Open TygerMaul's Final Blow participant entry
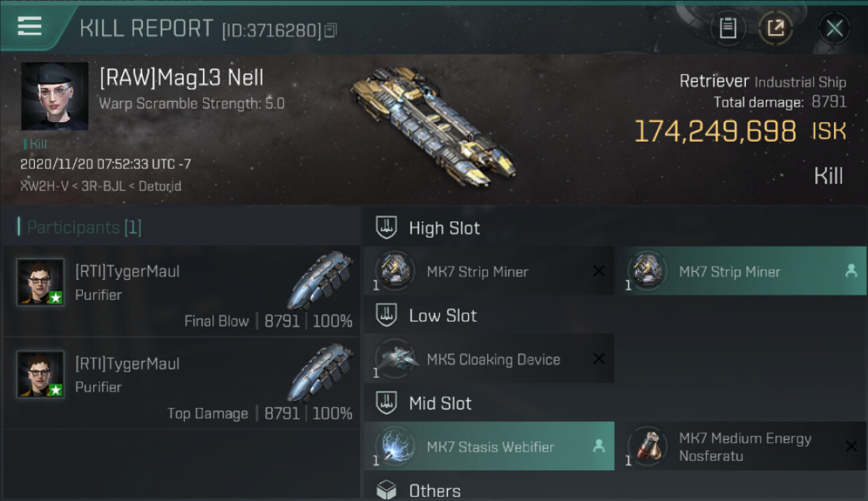Screen dimensions: 868x501 tap(182, 291)
